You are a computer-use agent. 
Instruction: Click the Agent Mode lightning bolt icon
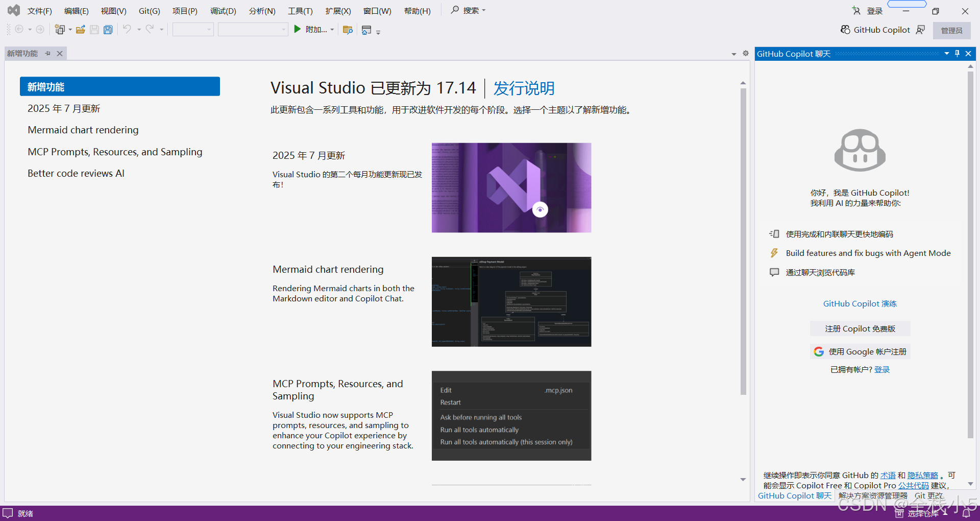774,253
